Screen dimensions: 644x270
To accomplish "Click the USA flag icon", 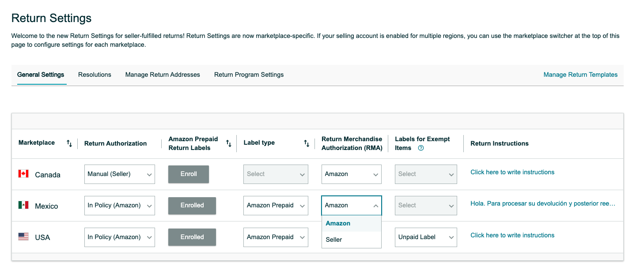I will (x=23, y=236).
